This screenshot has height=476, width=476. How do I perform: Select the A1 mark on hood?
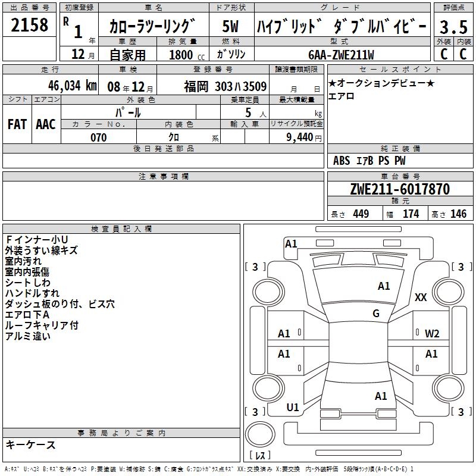pyautogui.click(x=384, y=286)
